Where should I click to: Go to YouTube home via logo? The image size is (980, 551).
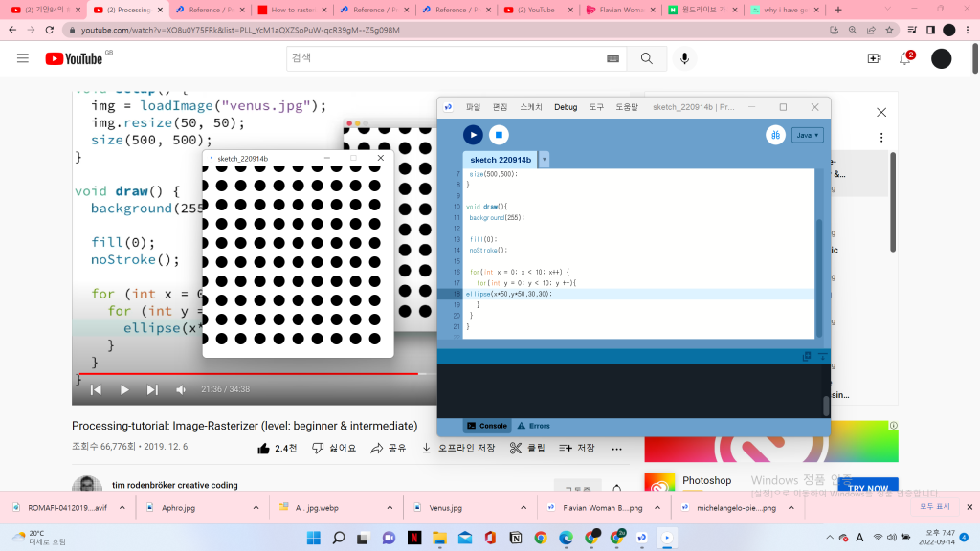[74, 58]
